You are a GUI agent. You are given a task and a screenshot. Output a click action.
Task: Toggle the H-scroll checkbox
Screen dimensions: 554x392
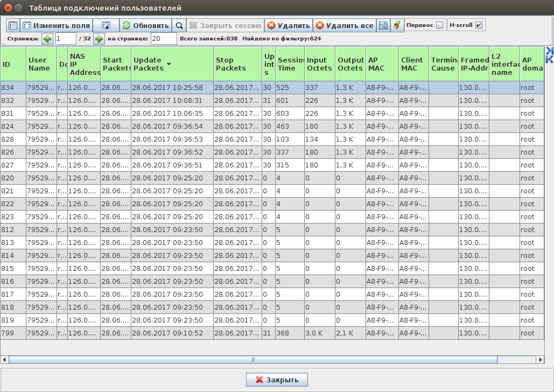[478, 25]
